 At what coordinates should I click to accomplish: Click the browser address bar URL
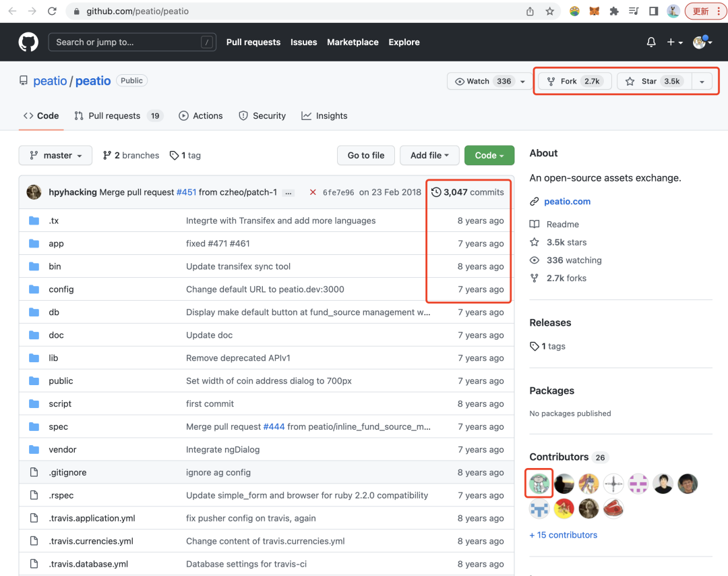pos(138,11)
